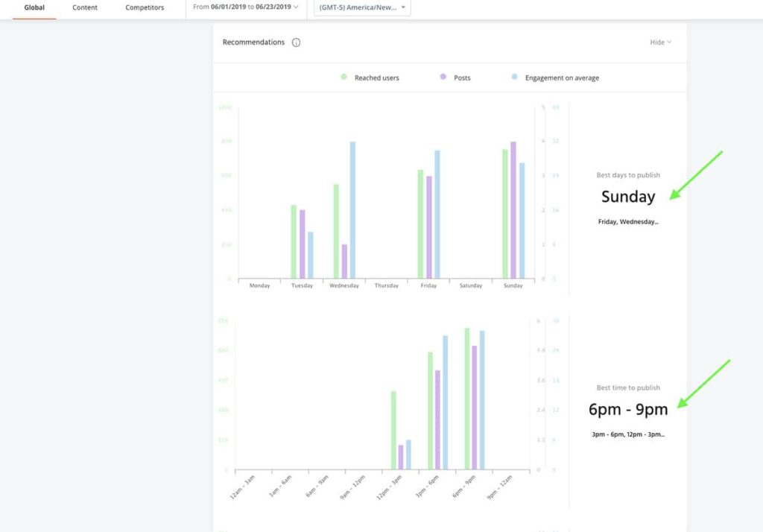The image size is (763, 532).
Task: Go to the Competitors tab
Action: click(145, 7)
